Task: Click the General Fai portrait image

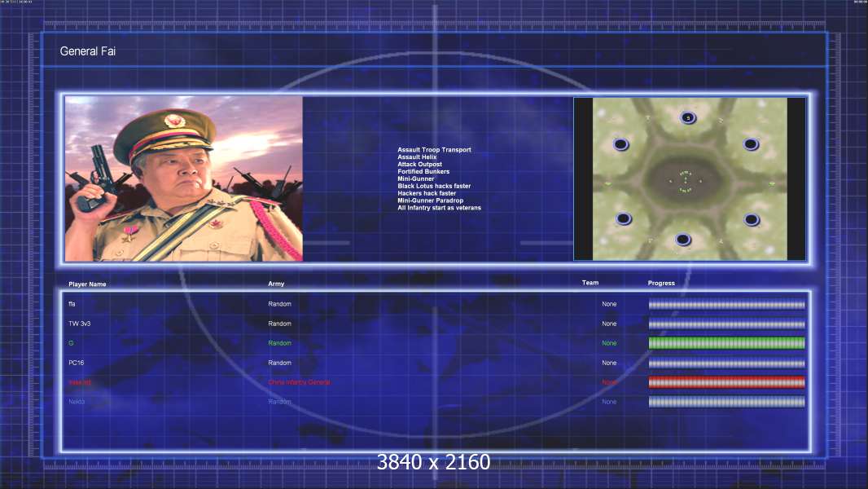Action: [184, 178]
